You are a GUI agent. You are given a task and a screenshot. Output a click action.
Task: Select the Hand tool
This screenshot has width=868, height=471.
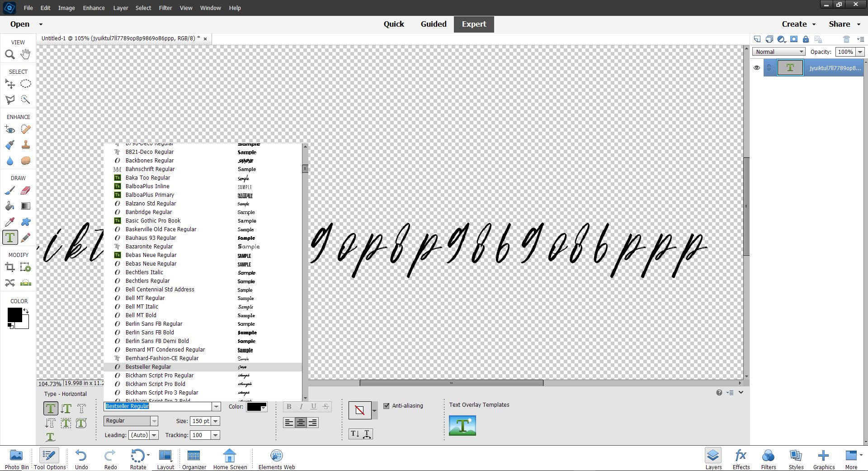(x=25, y=54)
